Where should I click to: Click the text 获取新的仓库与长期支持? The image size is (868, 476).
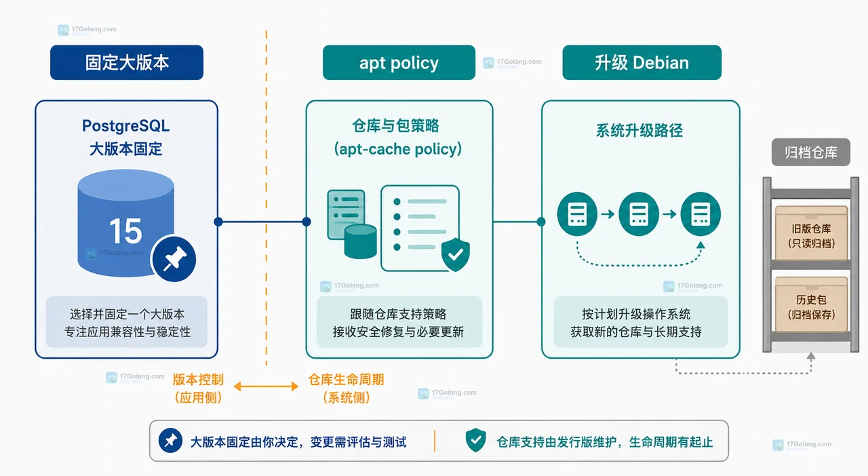click(636, 332)
